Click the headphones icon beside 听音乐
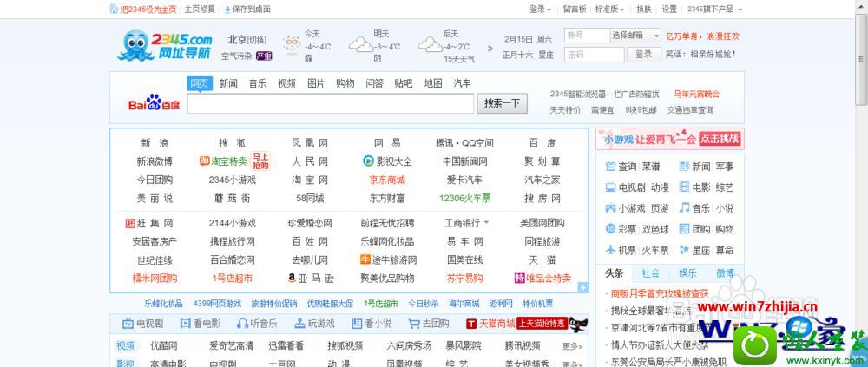The height and width of the screenshot is (367, 868). 242,324
